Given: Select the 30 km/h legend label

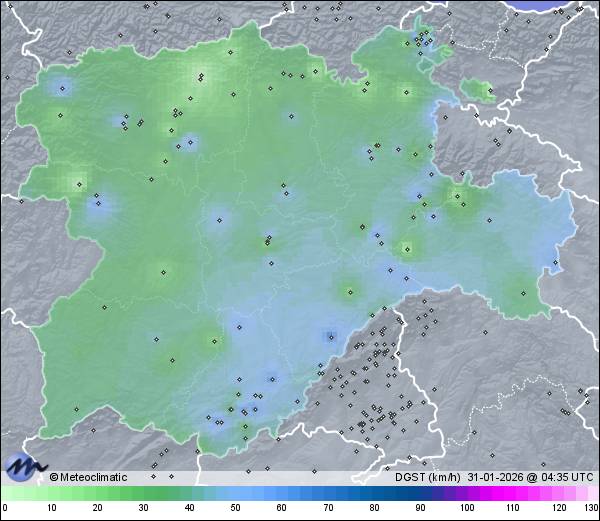Looking at the screenshot, I should coord(143,509).
